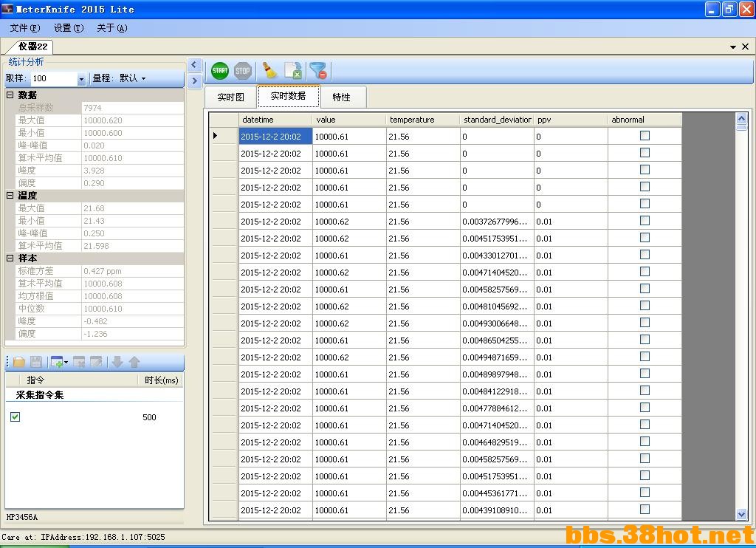Click the abnormal column header
The height and width of the screenshot is (548, 756).
(x=645, y=120)
